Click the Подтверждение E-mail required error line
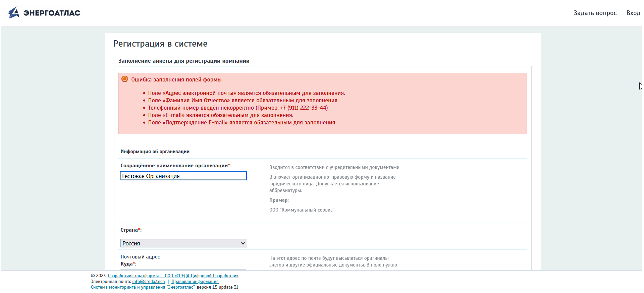This screenshot has height=293, width=644. coord(242,123)
